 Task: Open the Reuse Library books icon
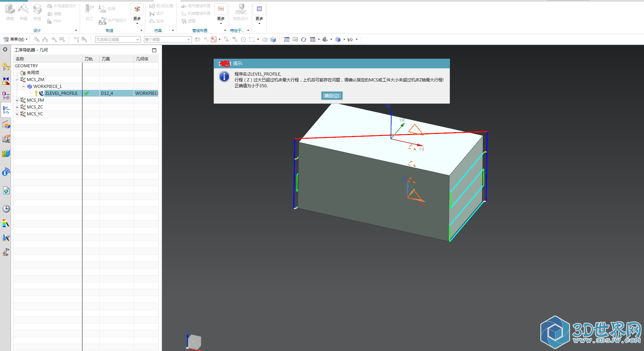pyautogui.click(x=6, y=153)
